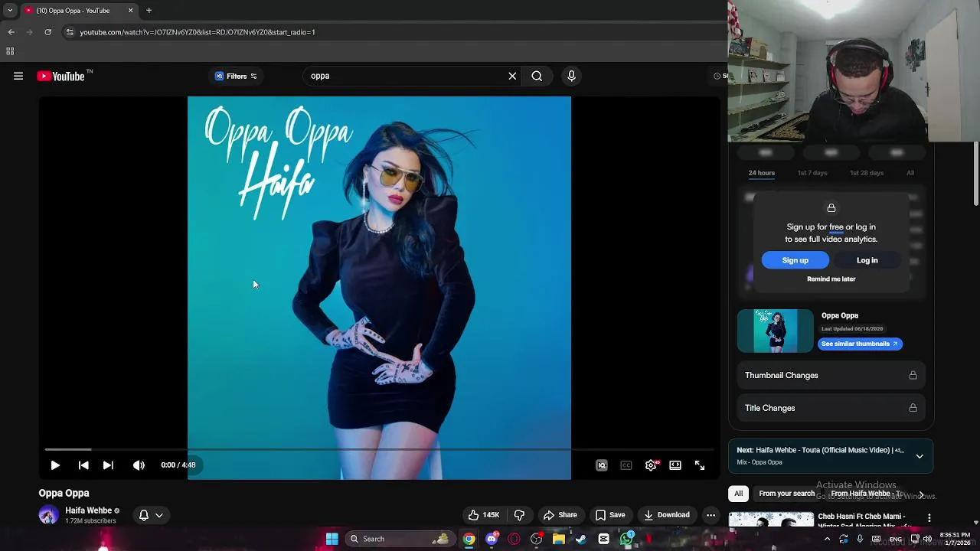Open Discord from the taskbar

click(492, 539)
